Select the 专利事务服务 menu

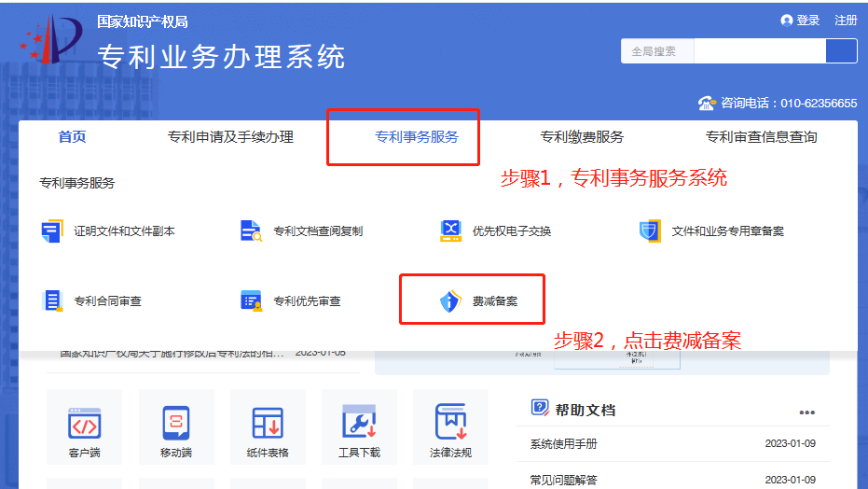pyautogui.click(x=417, y=137)
